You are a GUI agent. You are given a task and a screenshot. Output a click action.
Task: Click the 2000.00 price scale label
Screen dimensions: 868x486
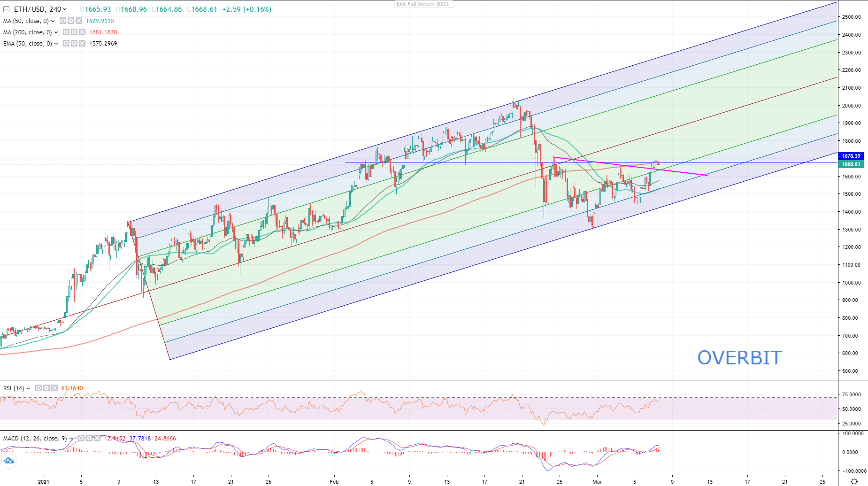pos(852,106)
